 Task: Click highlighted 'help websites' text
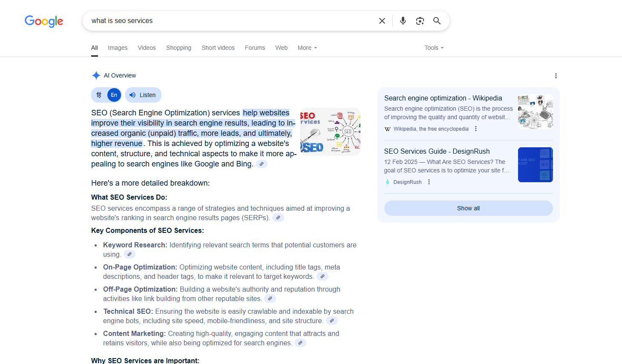[x=266, y=113]
